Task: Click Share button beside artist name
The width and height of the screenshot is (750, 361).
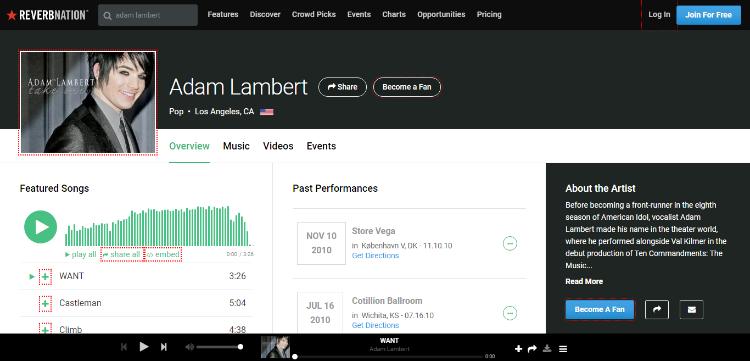Action: [x=342, y=87]
